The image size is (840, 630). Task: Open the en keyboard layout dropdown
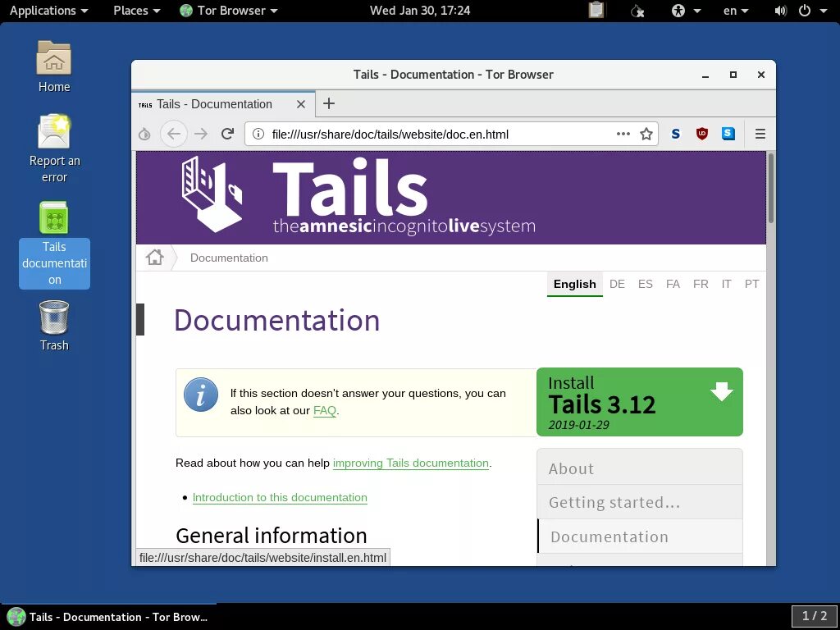pyautogui.click(x=736, y=10)
